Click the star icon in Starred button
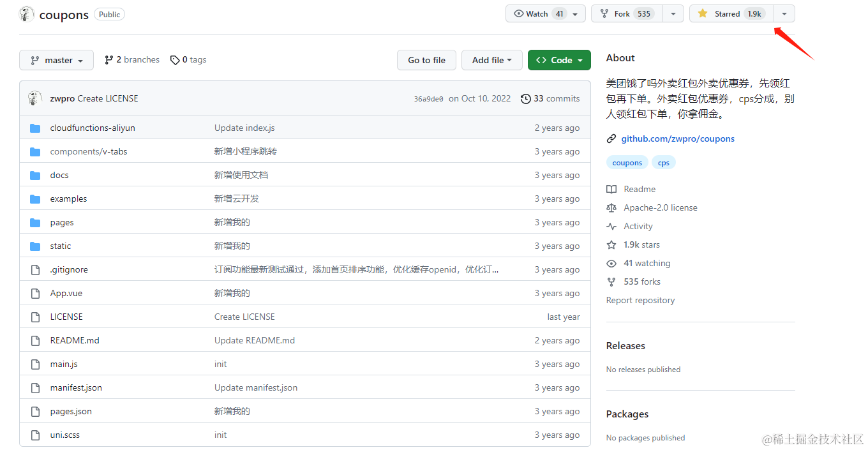This screenshot has width=868, height=450. [x=703, y=13]
